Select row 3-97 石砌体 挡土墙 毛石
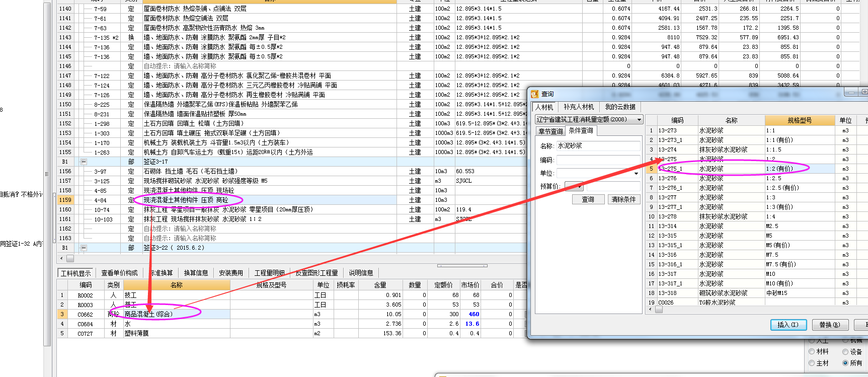868x377 pixels. [292, 171]
